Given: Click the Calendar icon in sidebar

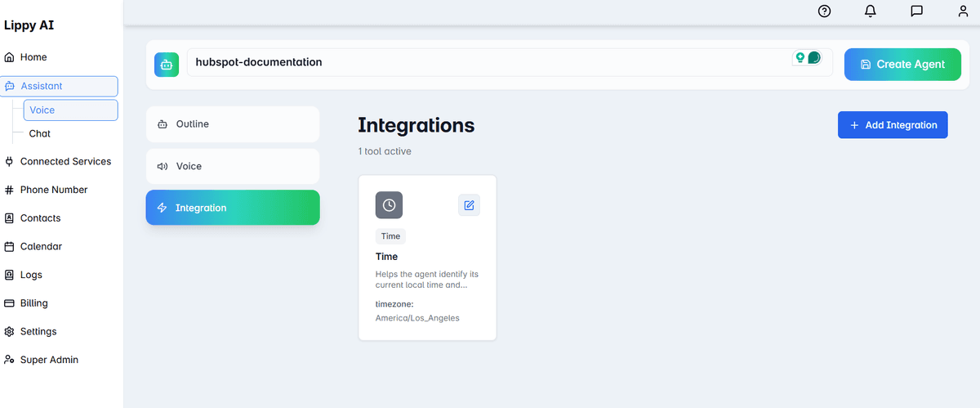Looking at the screenshot, I should click(x=10, y=246).
